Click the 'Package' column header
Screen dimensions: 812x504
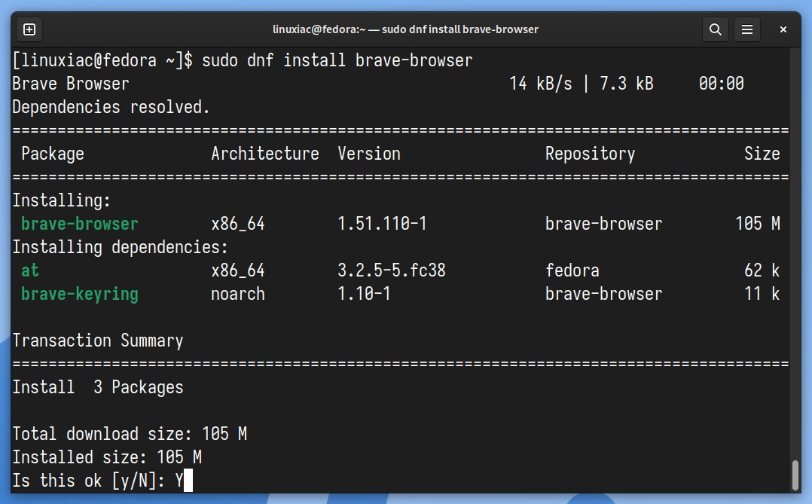52,154
